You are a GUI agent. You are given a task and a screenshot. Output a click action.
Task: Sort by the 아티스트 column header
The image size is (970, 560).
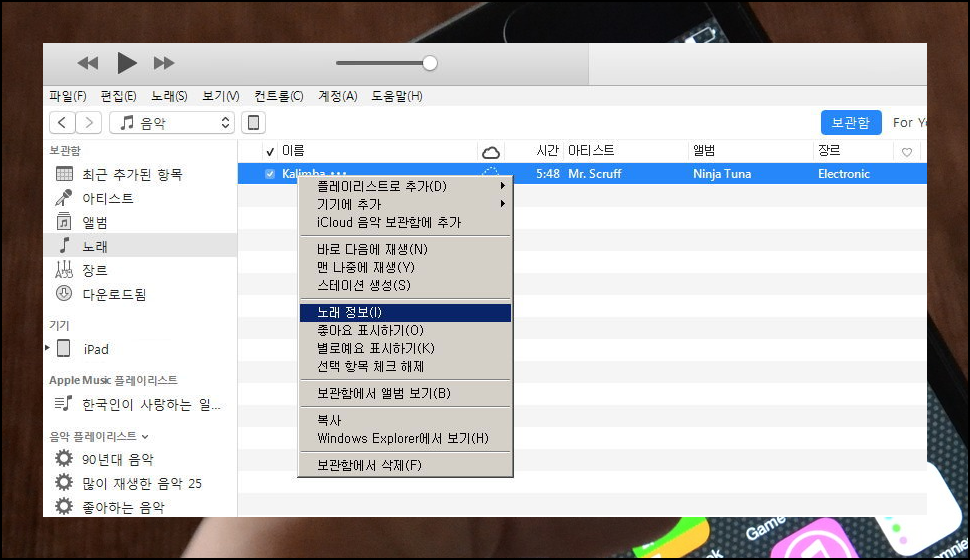click(591, 150)
